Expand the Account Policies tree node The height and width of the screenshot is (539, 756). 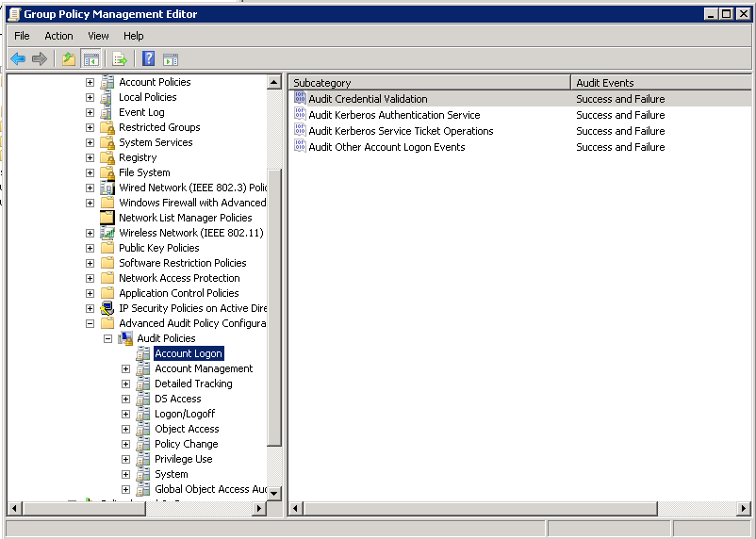click(90, 82)
